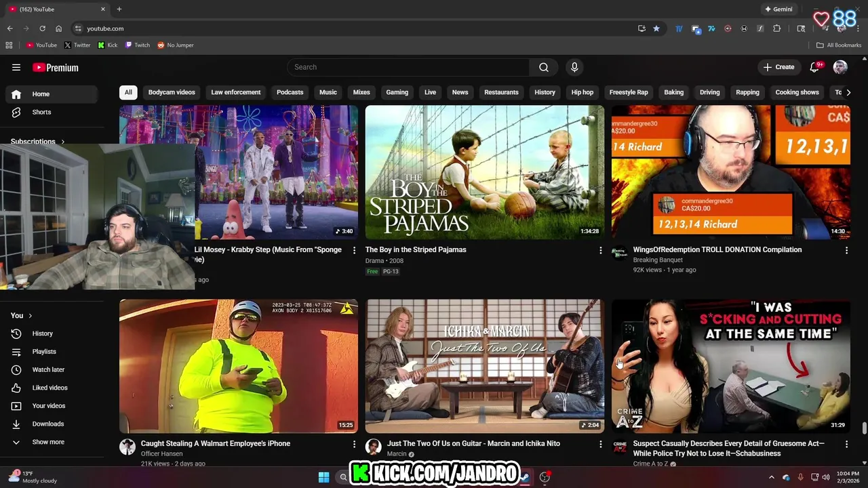
Task: Open Downloads in sidebar
Action: coord(52,424)
